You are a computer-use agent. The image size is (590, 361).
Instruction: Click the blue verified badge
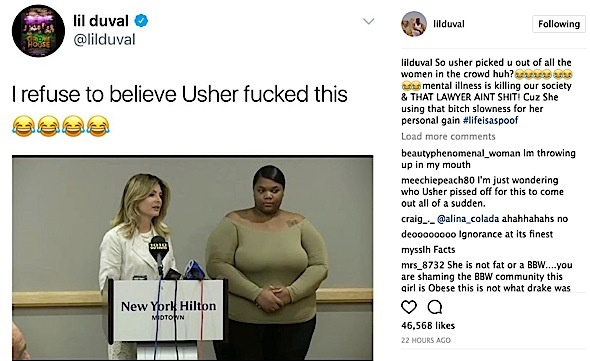(141, 20)
